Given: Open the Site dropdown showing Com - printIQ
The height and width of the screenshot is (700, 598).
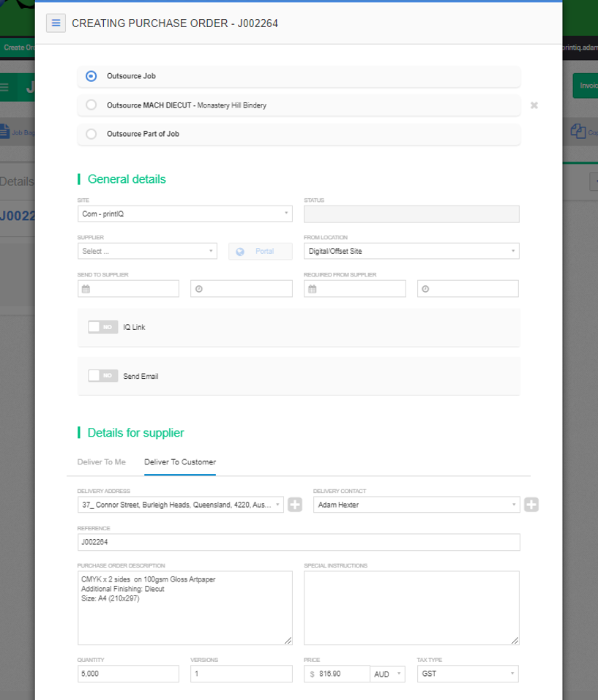Looking at the screenshot, I should [185, 214].
